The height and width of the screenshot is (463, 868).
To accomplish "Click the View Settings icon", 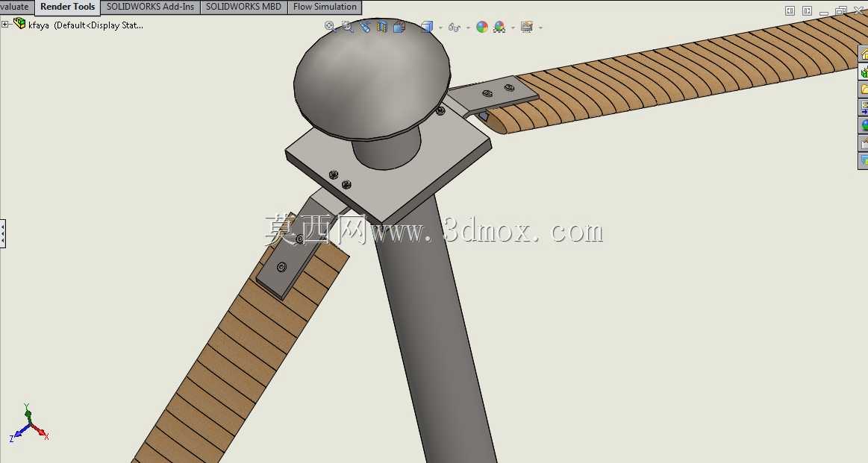I will click(x=526, y=27).
